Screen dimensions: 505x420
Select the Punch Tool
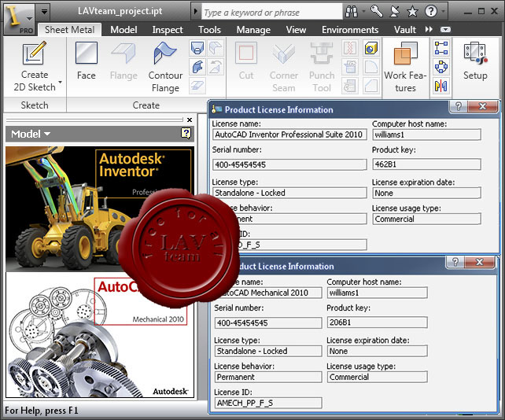coord(322,67)
